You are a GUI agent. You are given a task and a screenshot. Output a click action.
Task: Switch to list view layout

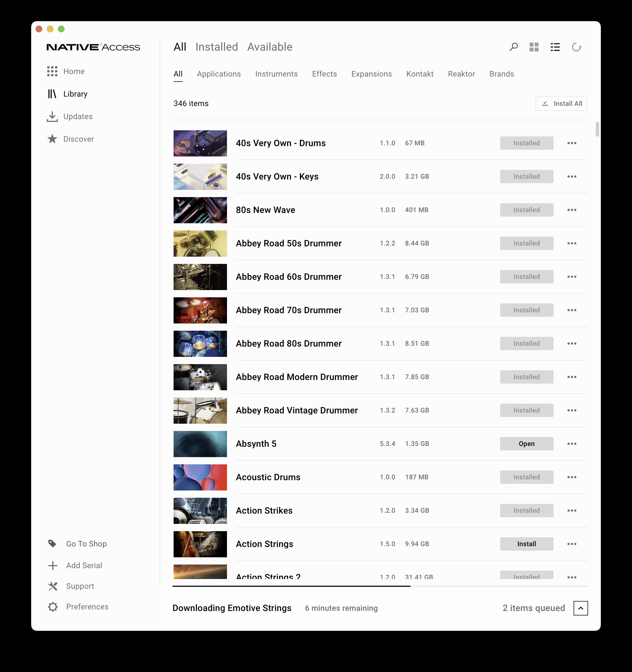pyautogui.click(x=555, y=47)
